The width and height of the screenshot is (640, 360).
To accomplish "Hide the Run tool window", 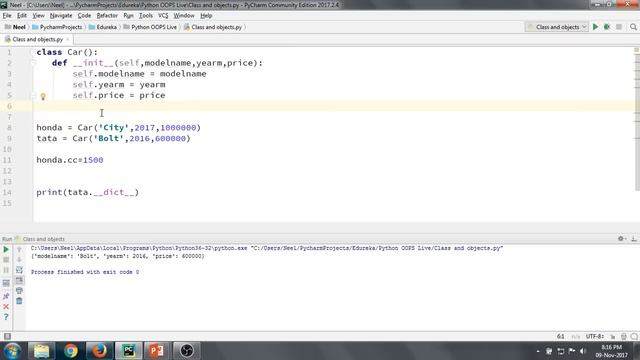I will point(634,239).
